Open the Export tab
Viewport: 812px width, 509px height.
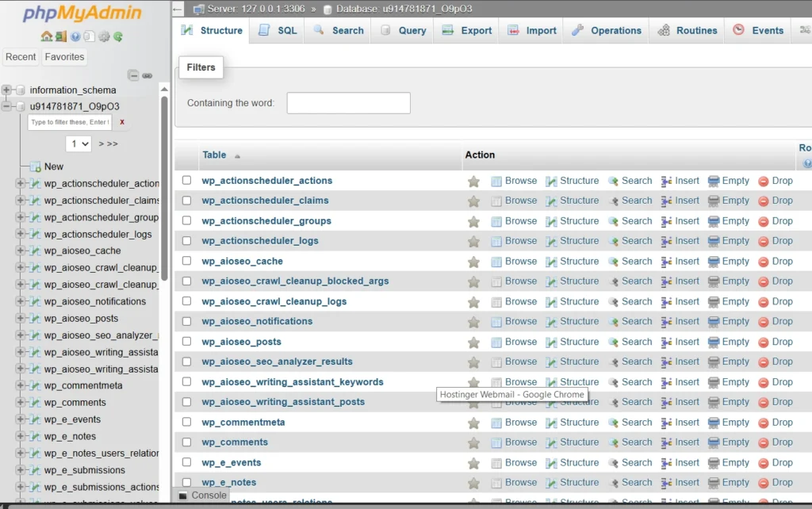pos(466,29)
